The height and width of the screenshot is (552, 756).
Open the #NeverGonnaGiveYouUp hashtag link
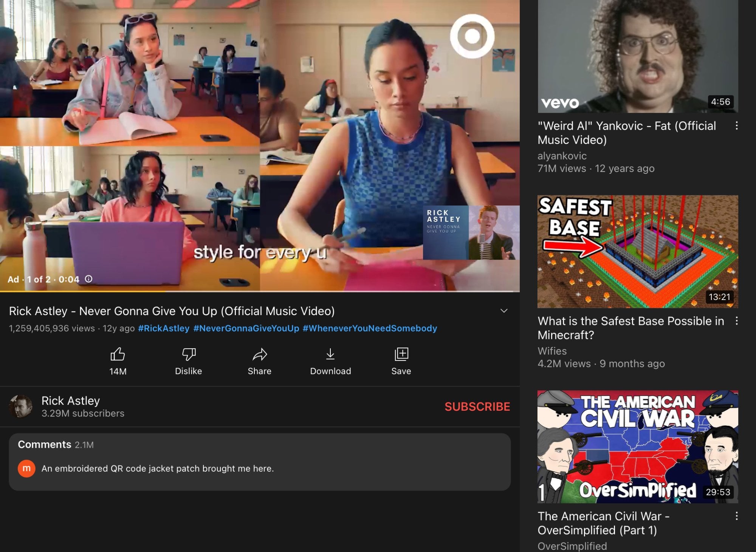(246, 328)
